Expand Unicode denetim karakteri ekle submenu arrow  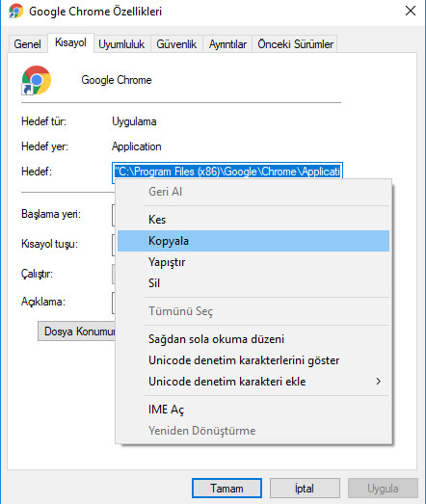tap(379, 382)
